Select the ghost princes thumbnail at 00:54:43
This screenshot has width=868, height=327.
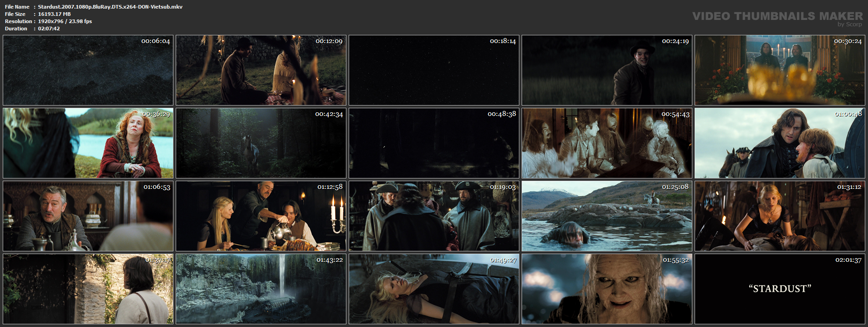click(607, 143)
